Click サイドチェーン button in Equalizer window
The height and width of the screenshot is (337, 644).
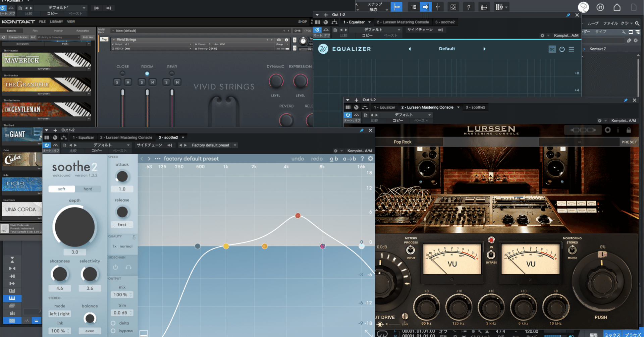coord(420,30)
